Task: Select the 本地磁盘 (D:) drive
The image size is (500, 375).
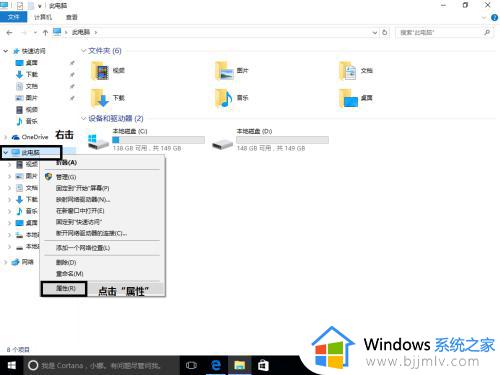Action: point(270,140)
